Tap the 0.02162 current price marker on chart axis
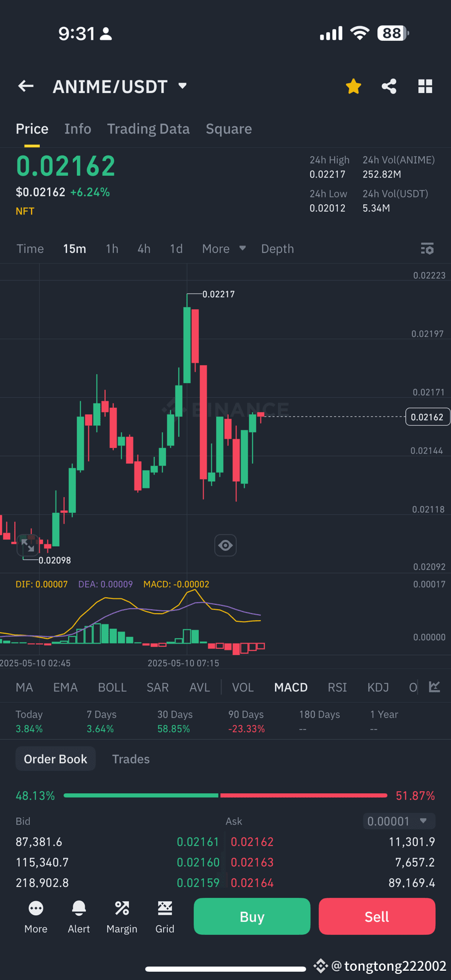The height and width of the screenshot is (980, 451). click(428, 417)
